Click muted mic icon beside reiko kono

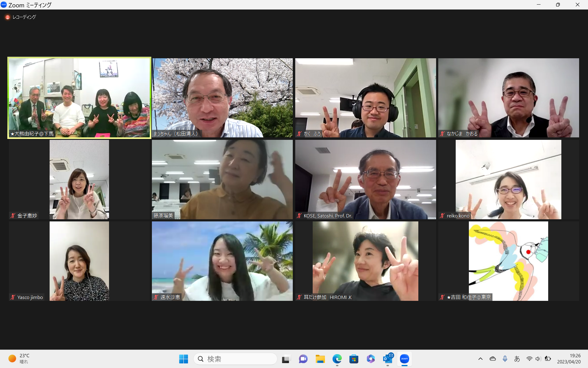(443, 216)
